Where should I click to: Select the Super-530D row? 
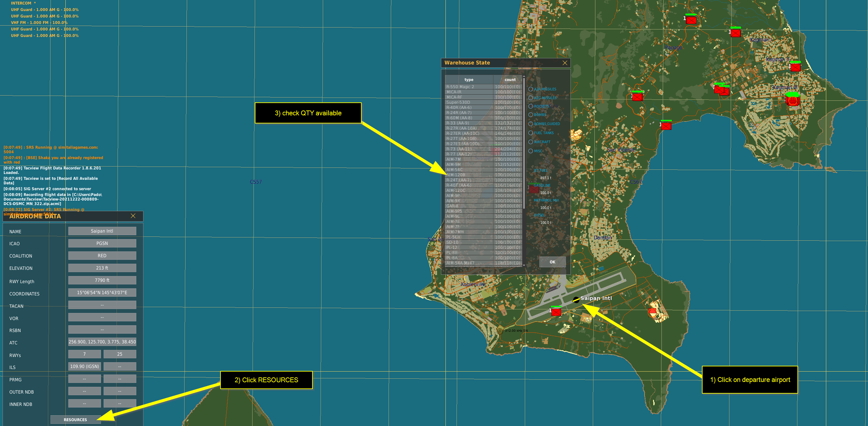(x=483, y=102)
